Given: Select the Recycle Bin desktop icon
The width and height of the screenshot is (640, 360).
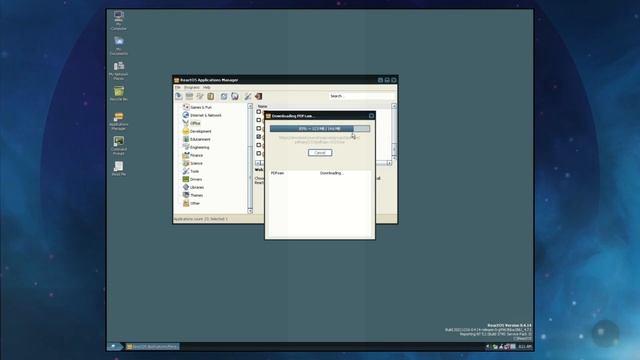Looking at the screenshot, I should click(x=119, y=93).
